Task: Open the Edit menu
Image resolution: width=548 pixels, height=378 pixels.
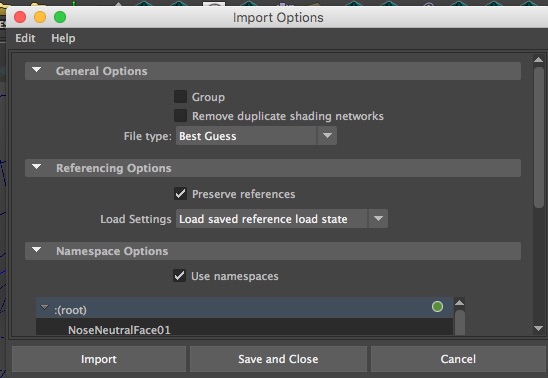Action: click(25, 38)
